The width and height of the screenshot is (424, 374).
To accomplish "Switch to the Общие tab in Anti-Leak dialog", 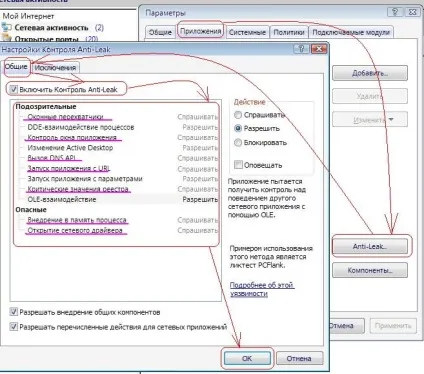I will 16,67.
